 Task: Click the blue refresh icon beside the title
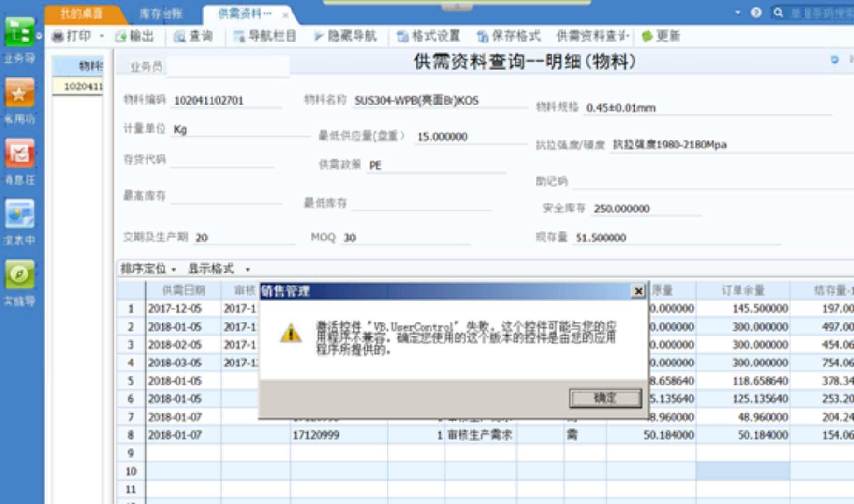[x=834, y=59]
